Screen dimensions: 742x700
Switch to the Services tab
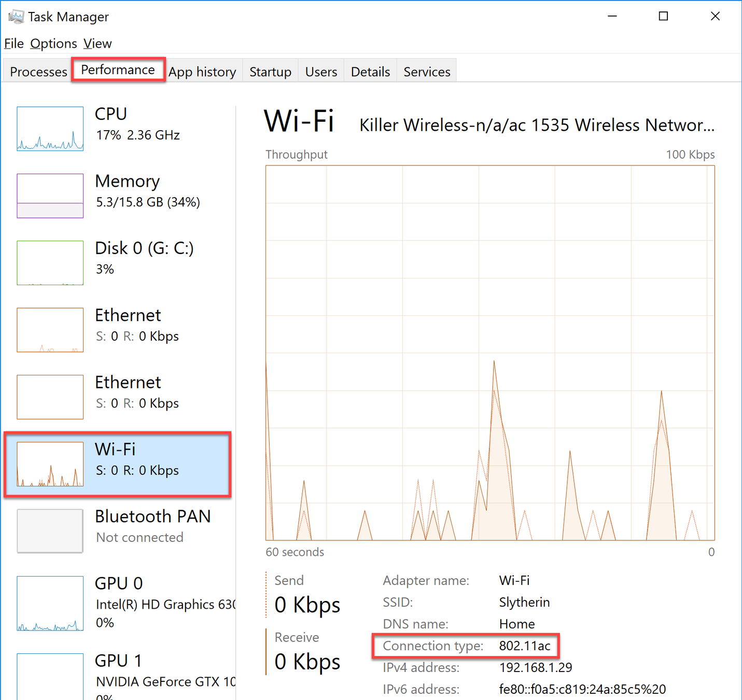(427, 72)
